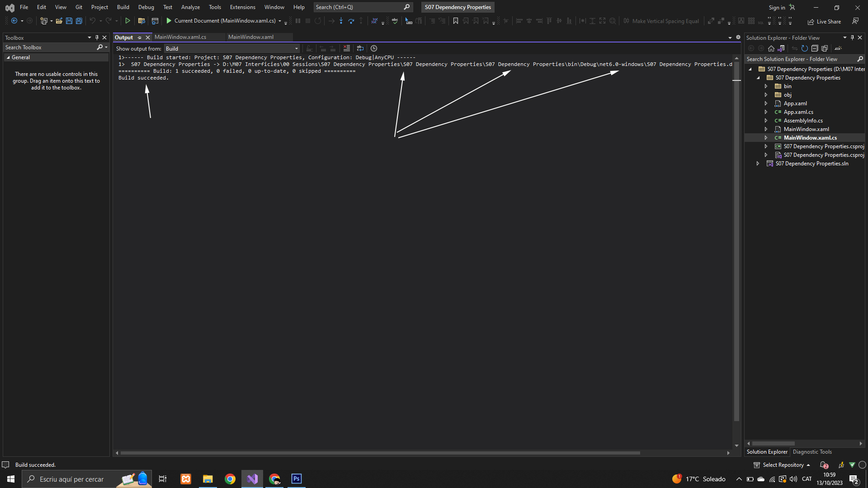Screen dimensions: 868x488
Task: Click the Clear All output icon
Action: (347, 48)
